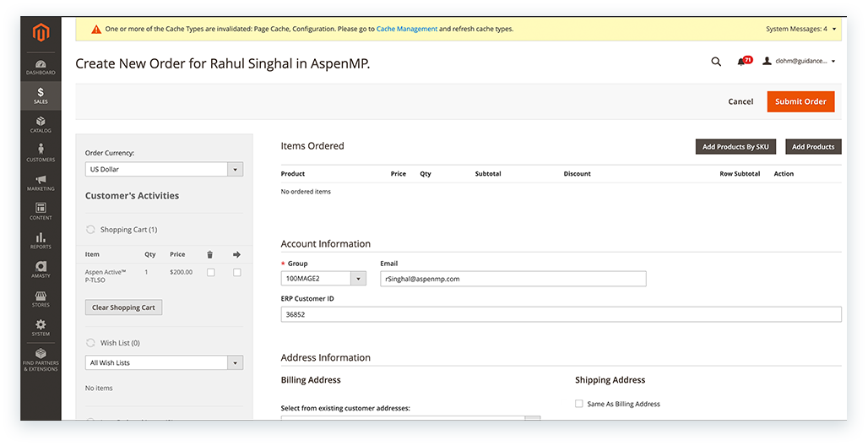Check the remove box for Aspen Active item

tap(211, 272)
